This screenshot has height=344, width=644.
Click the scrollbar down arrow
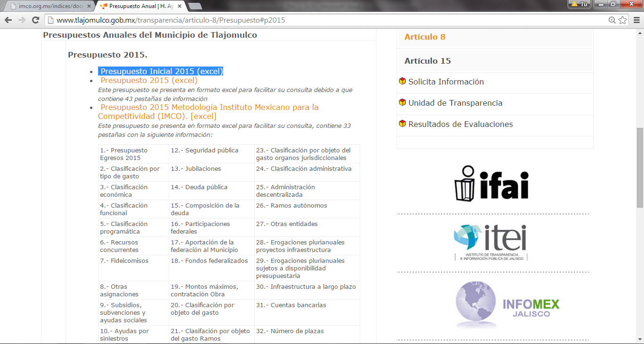[x=640, y=340]
